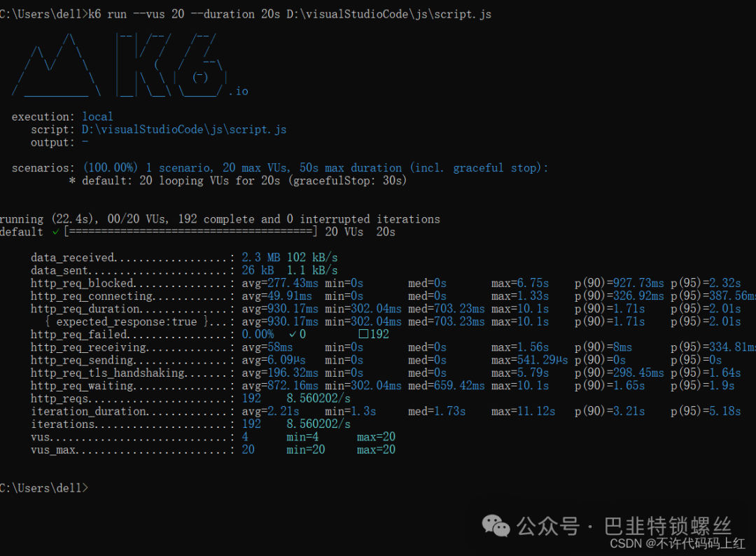This screenshot has width=756, height=556.
Task: Click the 'data_received' metric label
Action: point(73,258)
